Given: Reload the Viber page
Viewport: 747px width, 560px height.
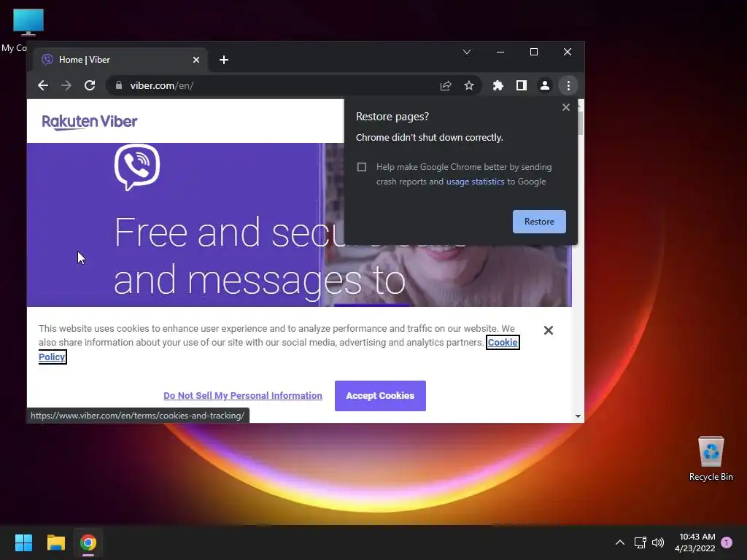Looking at the screenshot, I should pyautogui.click(x=90, y=86).
